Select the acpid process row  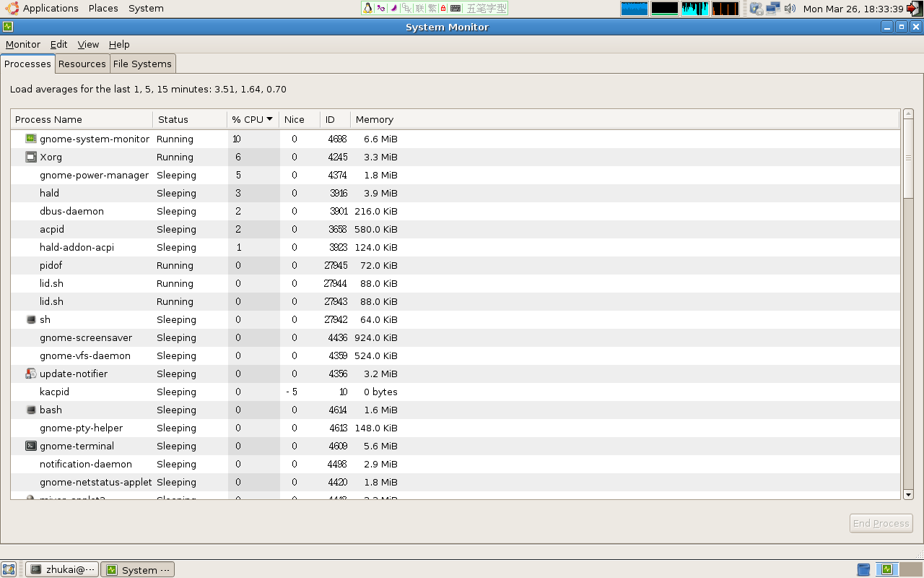pos(456,229)
